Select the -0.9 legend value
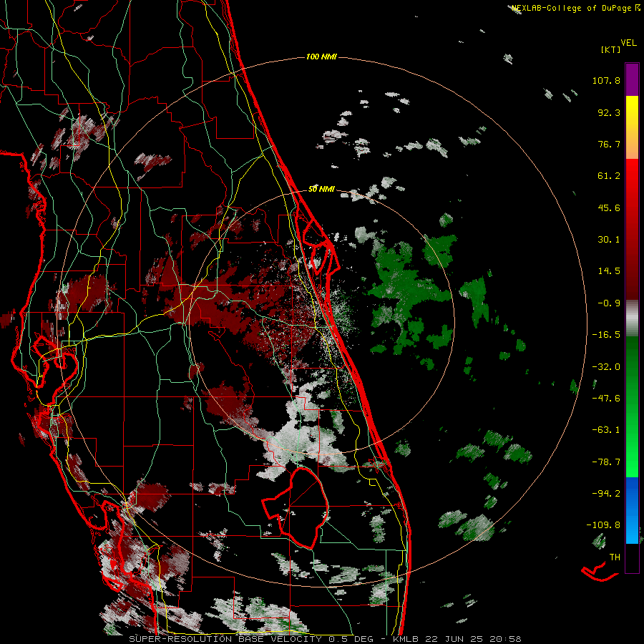644x644 pixels. coord(609,303)
